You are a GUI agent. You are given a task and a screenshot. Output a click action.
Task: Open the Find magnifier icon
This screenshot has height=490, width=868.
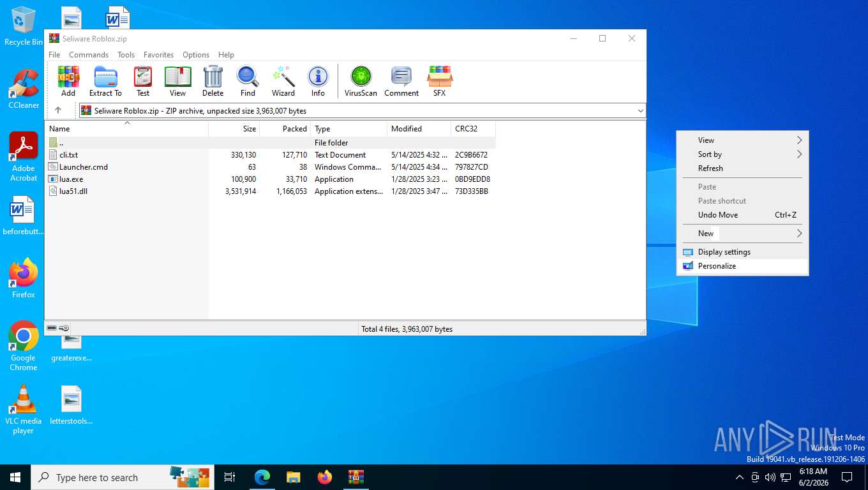[248, 81]
